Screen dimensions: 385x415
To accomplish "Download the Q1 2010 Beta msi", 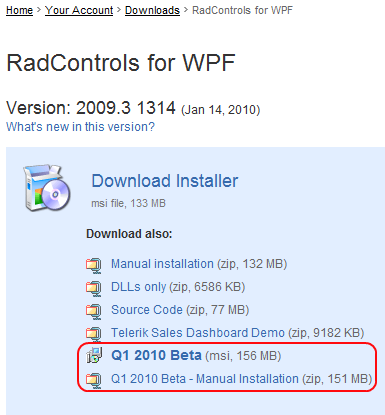I will [196, 355].
